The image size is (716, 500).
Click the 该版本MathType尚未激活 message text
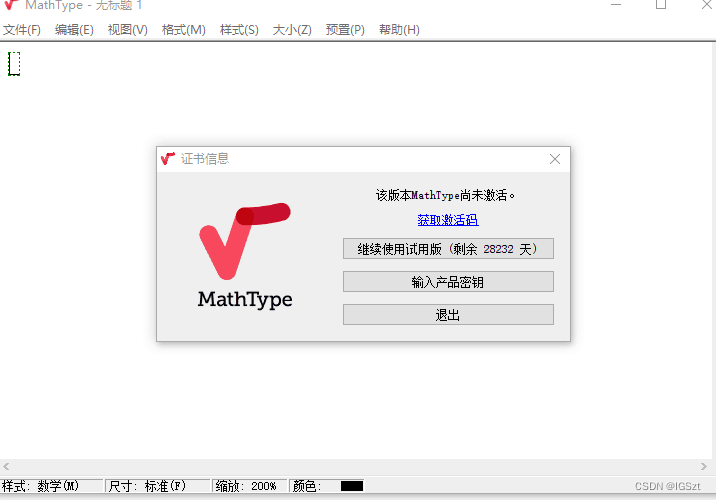[445, 195]
